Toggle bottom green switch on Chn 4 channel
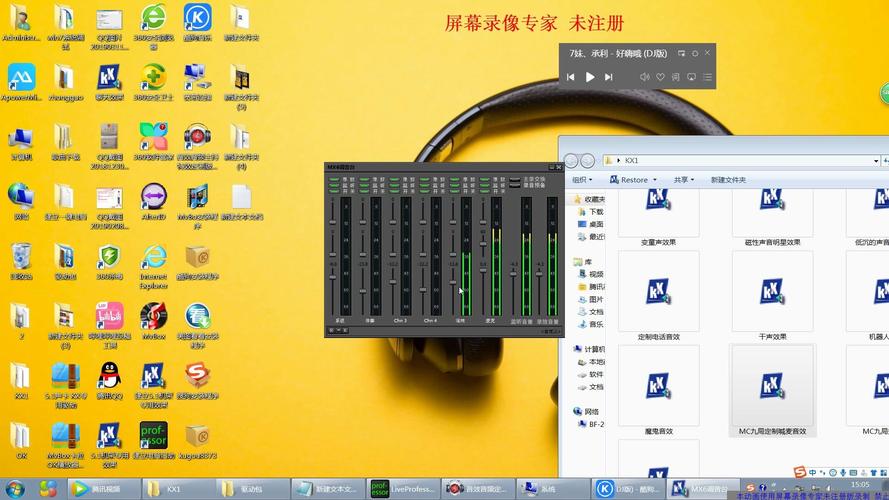This screenshot has width=889, height=500. pyautogui.click(x=425, y=192)
